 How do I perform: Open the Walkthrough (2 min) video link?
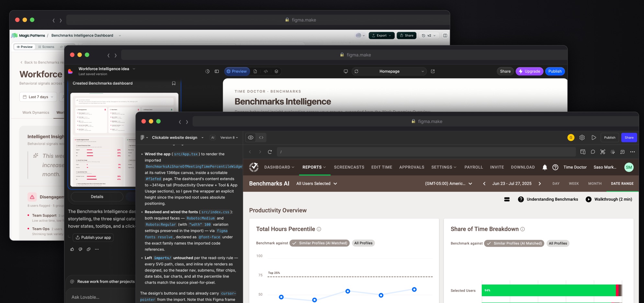pos(609,199)
